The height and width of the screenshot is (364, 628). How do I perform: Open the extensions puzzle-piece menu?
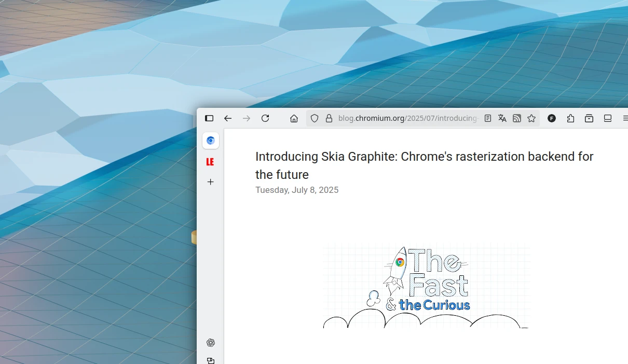[x=571, y=118]
